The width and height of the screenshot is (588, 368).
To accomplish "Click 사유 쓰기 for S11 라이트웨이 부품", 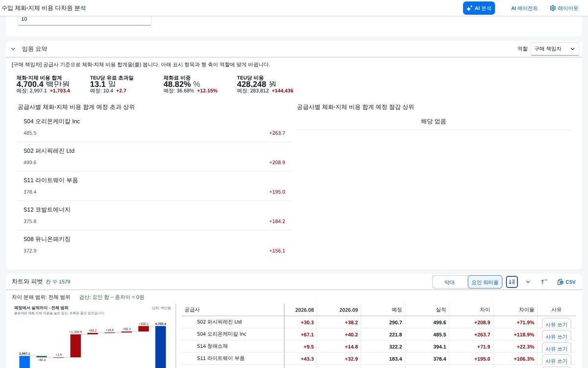I will (x=556, y=361).
